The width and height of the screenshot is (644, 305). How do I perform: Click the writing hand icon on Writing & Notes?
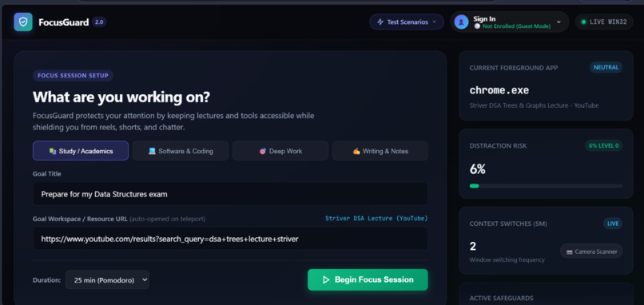356,151
